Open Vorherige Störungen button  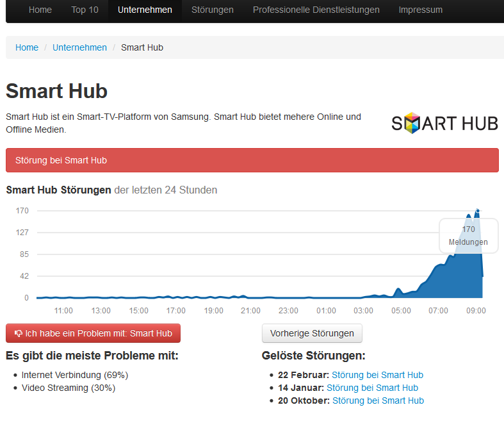pyautogui.click(x=312, y=333)
